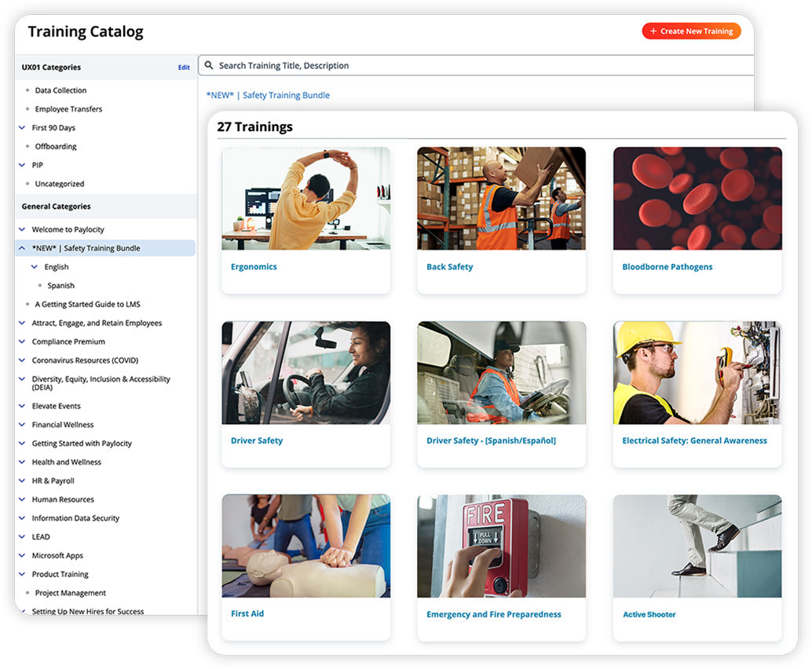The height and width of the screenshot is (669, 812).
Task: Open the Data Collection category
Action: (x=60, y=90)
